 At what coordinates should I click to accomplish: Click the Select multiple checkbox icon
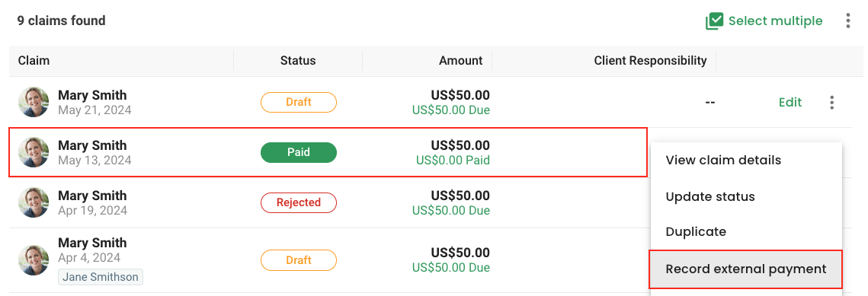tap(715, 21)
